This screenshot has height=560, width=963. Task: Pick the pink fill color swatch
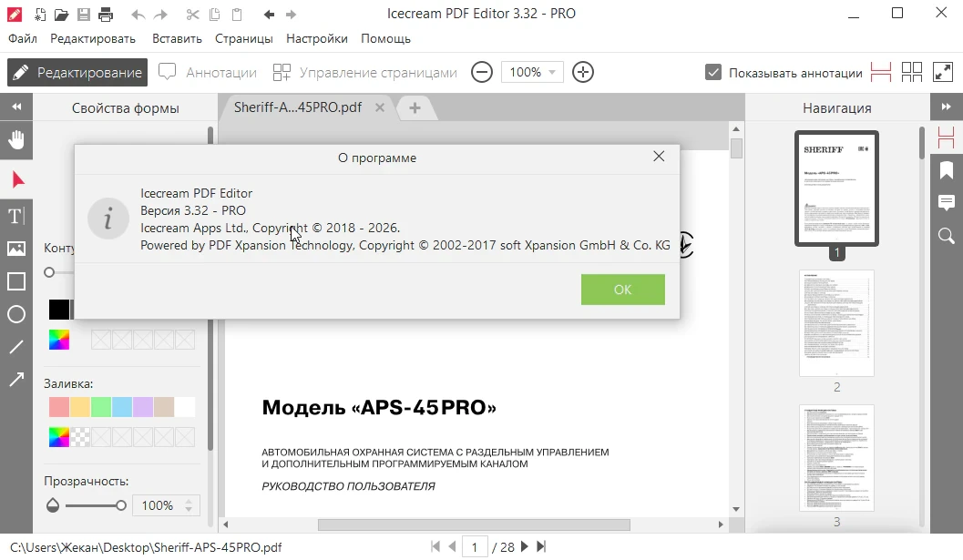click(59, 407)
